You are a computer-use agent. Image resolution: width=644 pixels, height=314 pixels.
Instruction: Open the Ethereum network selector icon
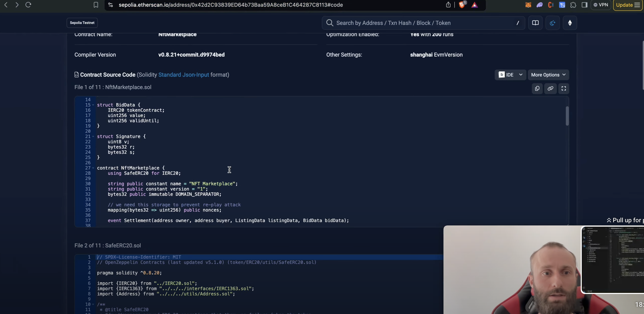point(570,23)
